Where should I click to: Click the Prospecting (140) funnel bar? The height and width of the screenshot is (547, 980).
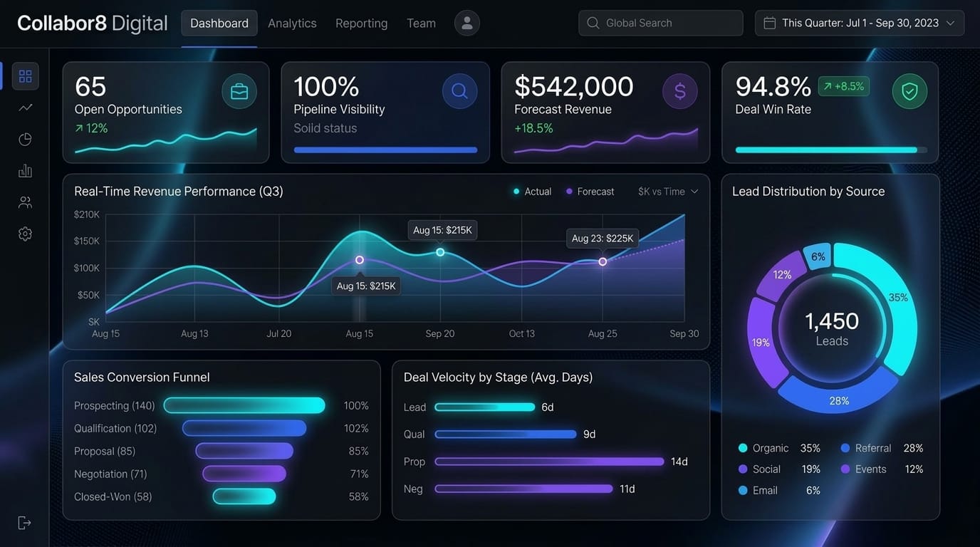(244, 405)
